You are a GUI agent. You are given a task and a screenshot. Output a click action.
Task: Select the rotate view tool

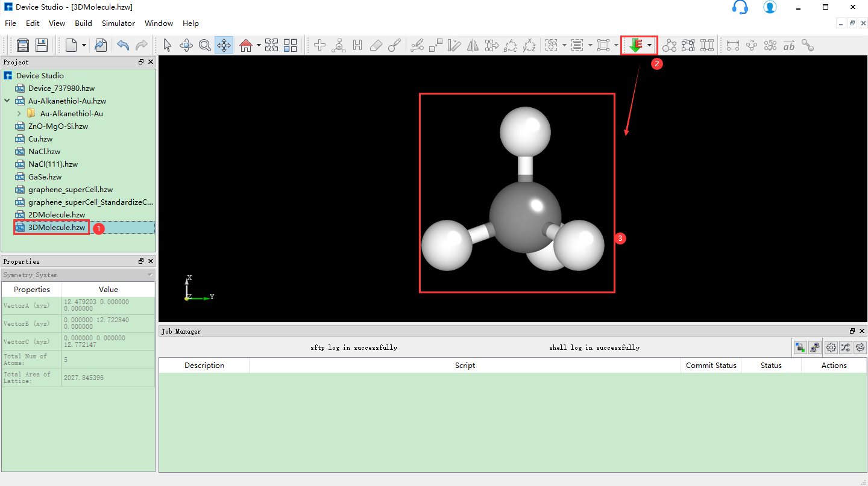pos(186,45)
